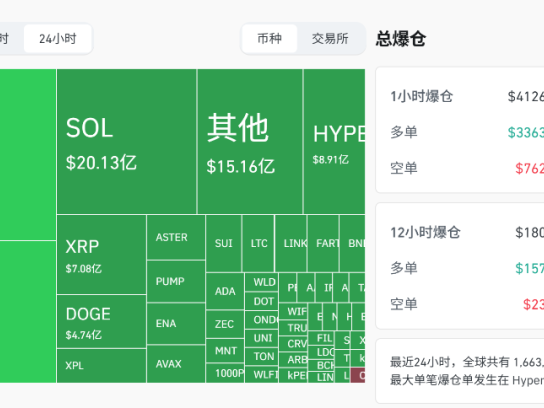Click the ADA treemap cell
The image size is (544, 408).
[x=225, y=291]
